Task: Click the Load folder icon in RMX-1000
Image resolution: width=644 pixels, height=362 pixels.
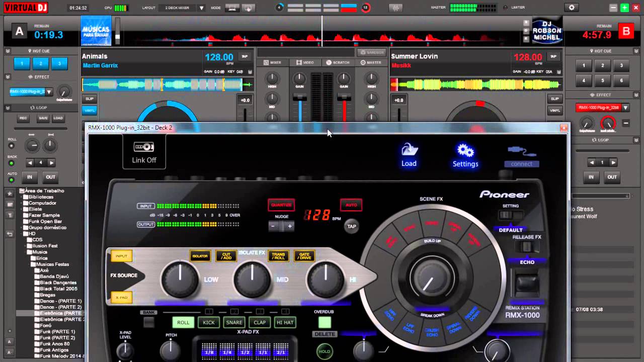Action: [409, 151]
